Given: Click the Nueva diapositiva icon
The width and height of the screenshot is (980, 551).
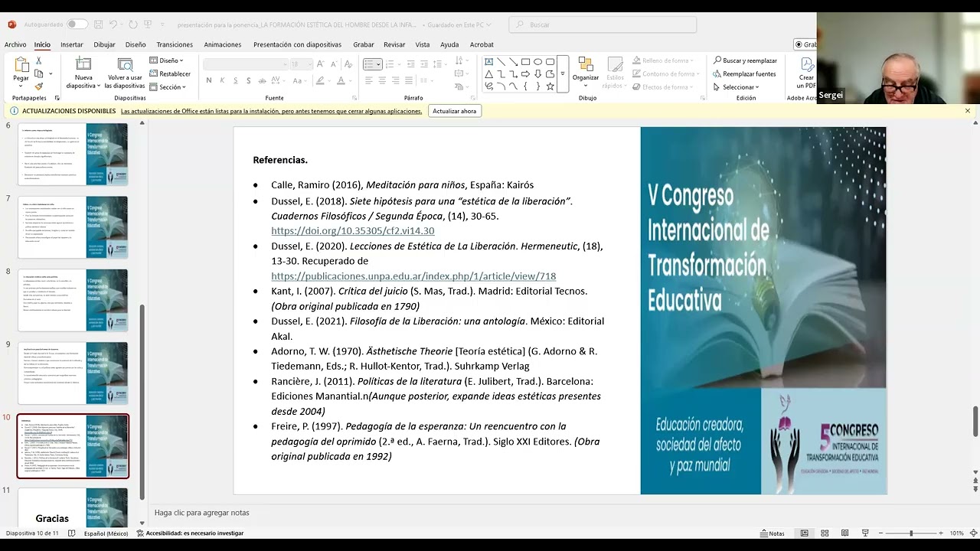Looking at the screenshot, I should click(83, 64).
